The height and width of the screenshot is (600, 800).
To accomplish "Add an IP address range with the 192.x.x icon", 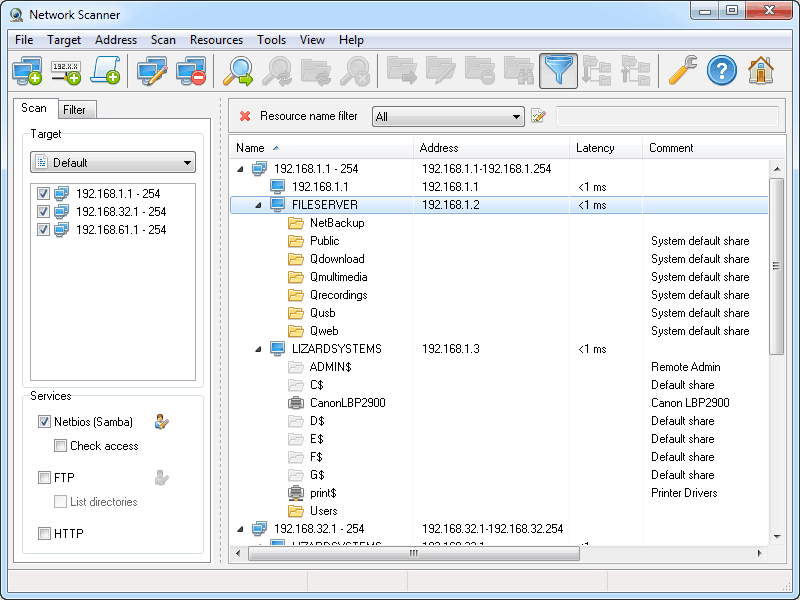I will 65,71.
